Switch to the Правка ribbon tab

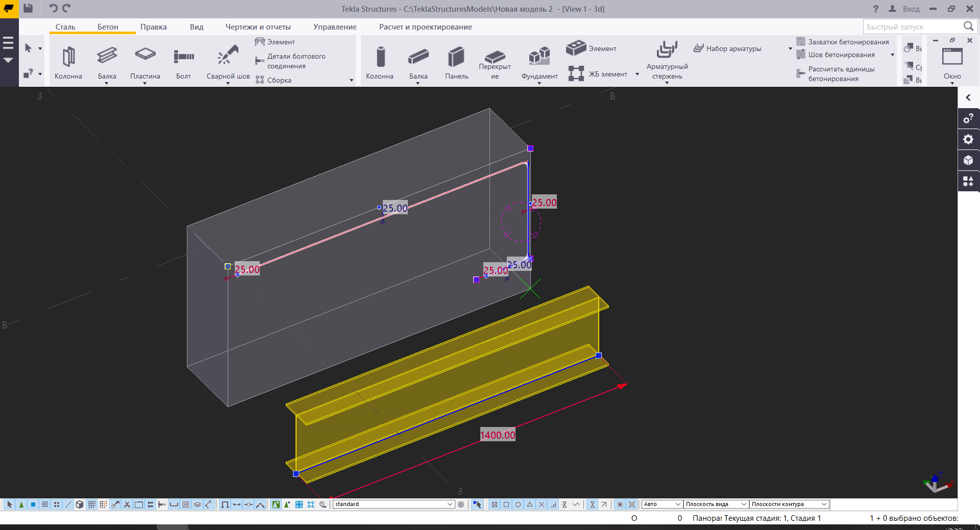pyautogui.click(x=153, y=27)
